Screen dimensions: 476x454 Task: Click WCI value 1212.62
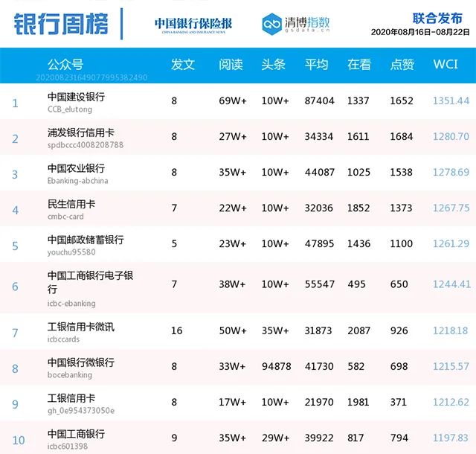click(x=451, y=402)
